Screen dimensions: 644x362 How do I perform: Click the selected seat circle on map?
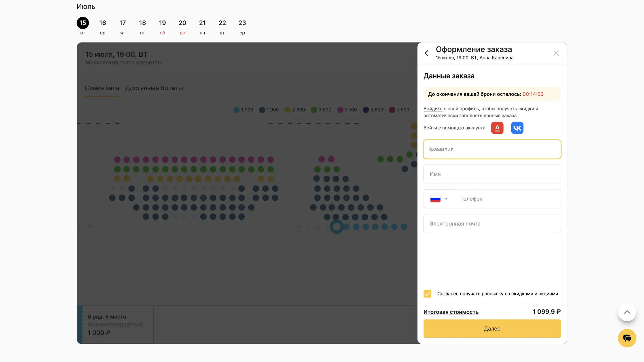pyautogui.click(x=337, y=227)
